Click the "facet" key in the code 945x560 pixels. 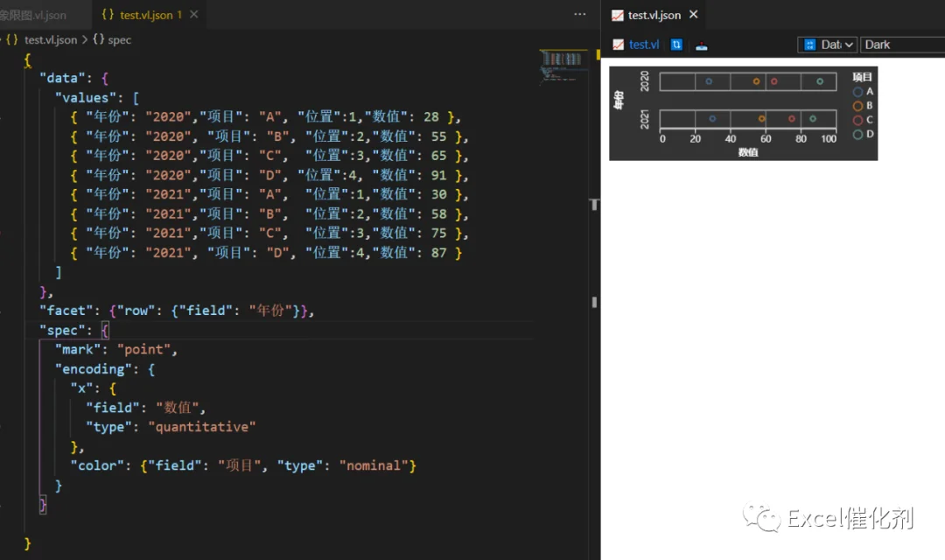[x=66, y=311]
